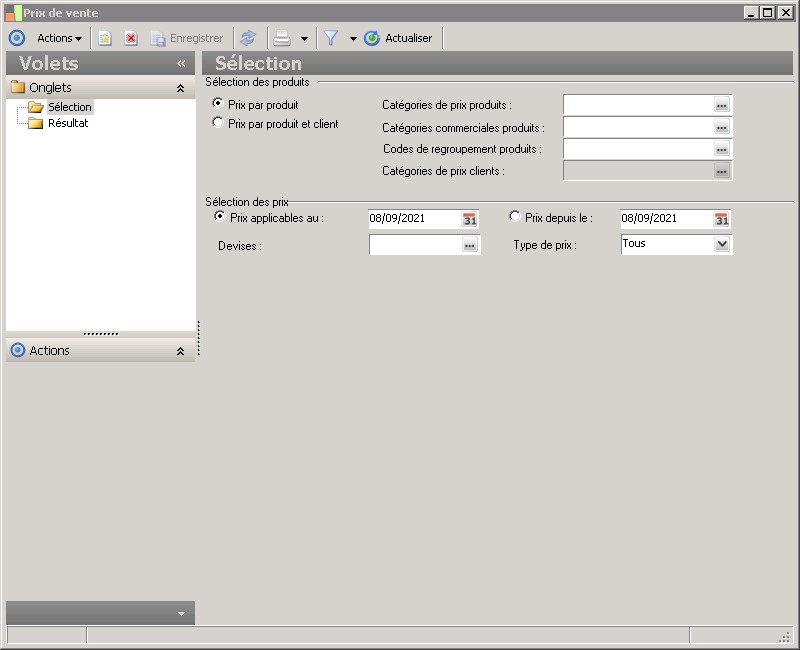Open the Actions menu in toolbar
Image resolution: width=800 pixels, height=650 pixels.
click(x=59, y=38)
